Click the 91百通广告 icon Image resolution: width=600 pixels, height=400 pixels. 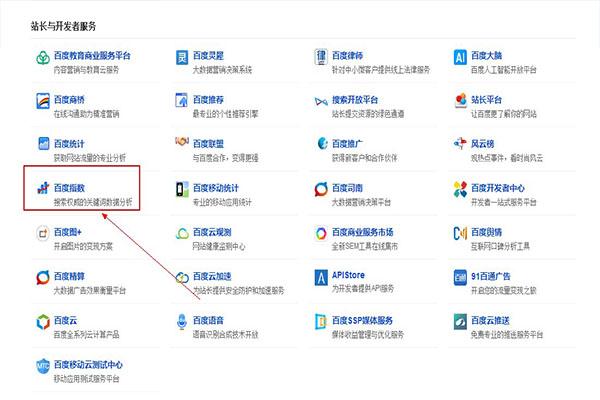[460, 278]
